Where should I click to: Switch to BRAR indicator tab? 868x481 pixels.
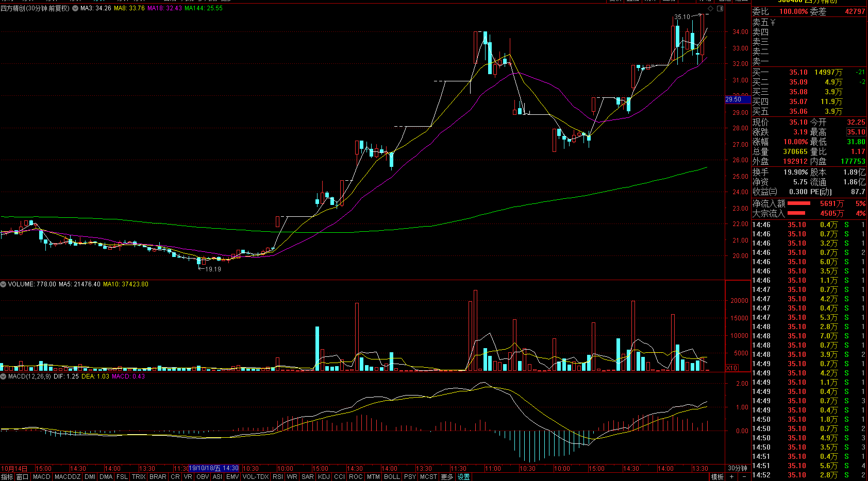(x=158, y=477)
